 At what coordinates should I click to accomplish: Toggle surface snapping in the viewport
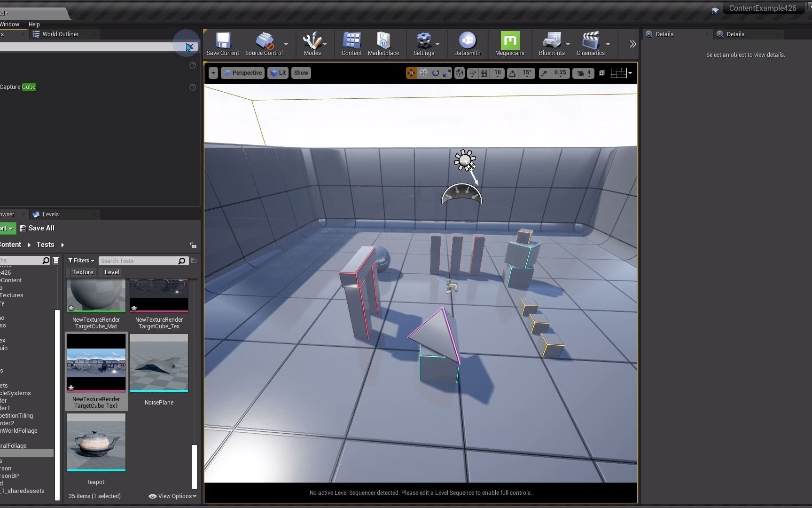click(x=473, y=73)
